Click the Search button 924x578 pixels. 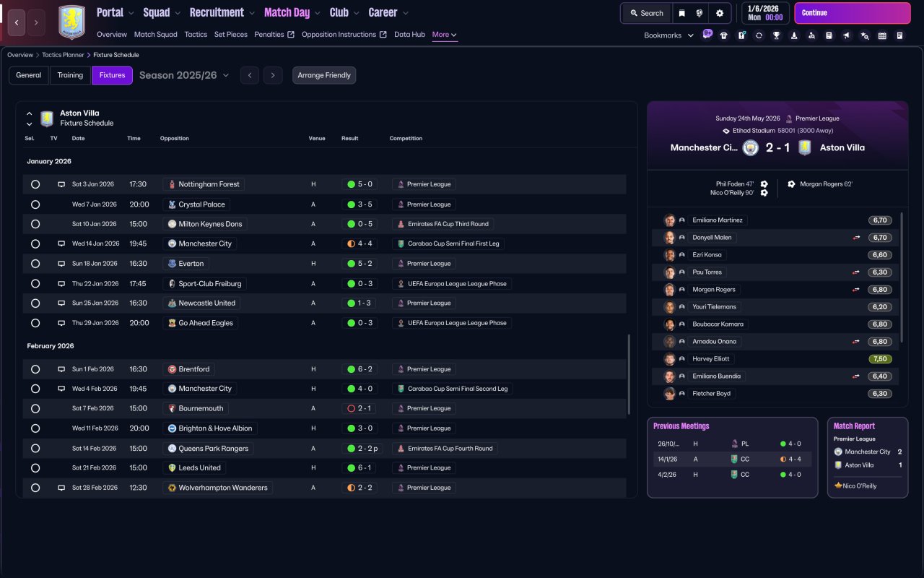pos(646,13)
